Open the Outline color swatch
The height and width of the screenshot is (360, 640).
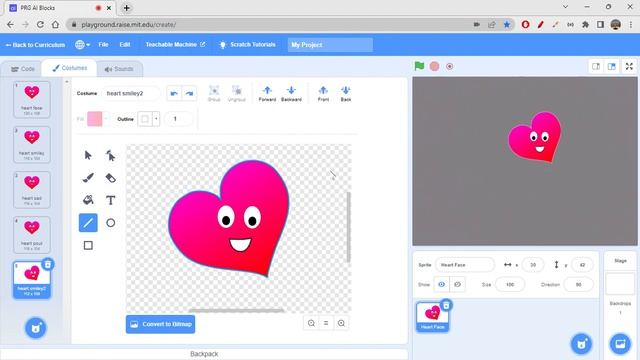(144, 119)
